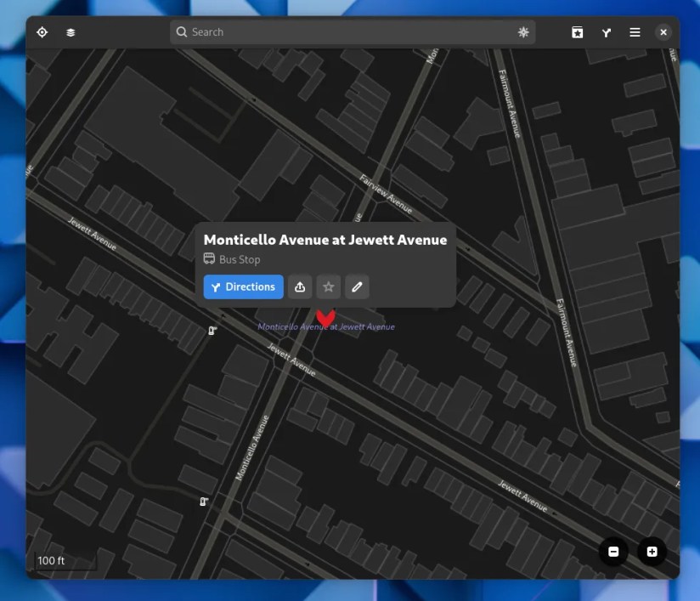Click the red location marker pin
This screenshot has height=601, width=700.
click(325, 317)
